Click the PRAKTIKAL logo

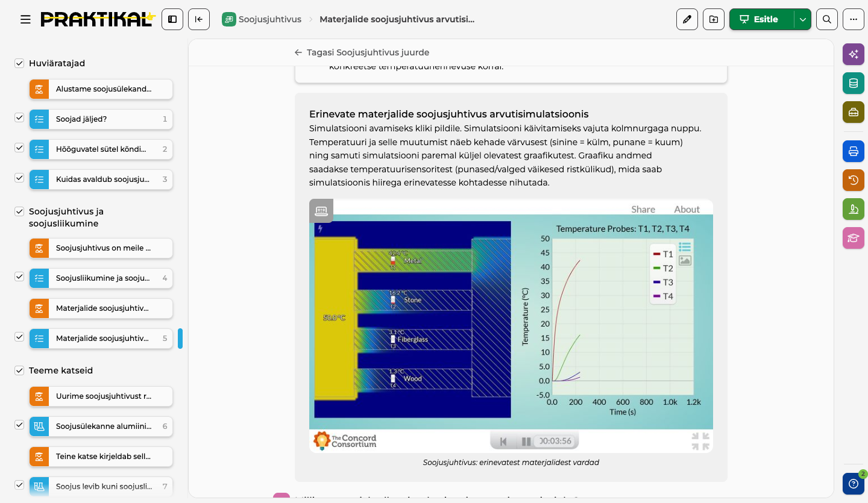[x=98, y=19]
